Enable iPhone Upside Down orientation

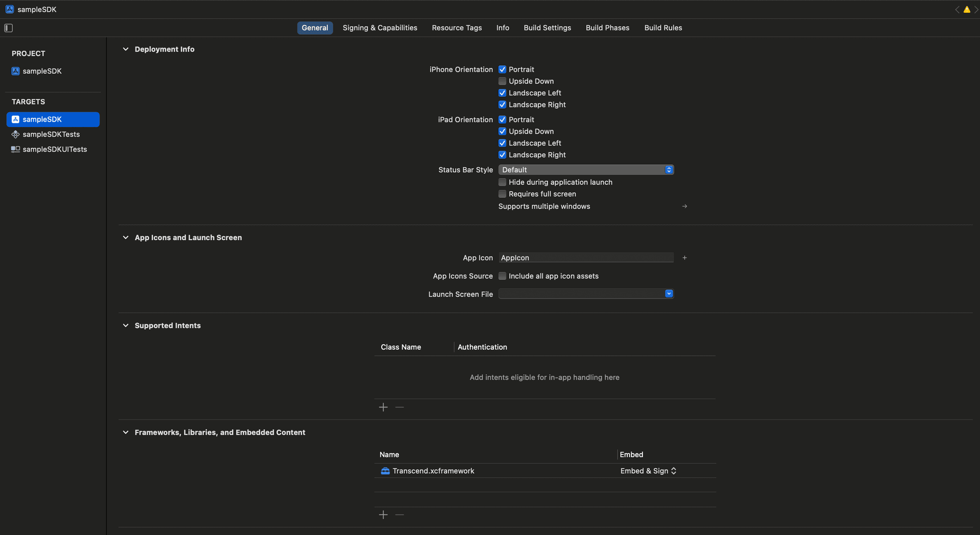pyautogui.click(x=502, y=81)
